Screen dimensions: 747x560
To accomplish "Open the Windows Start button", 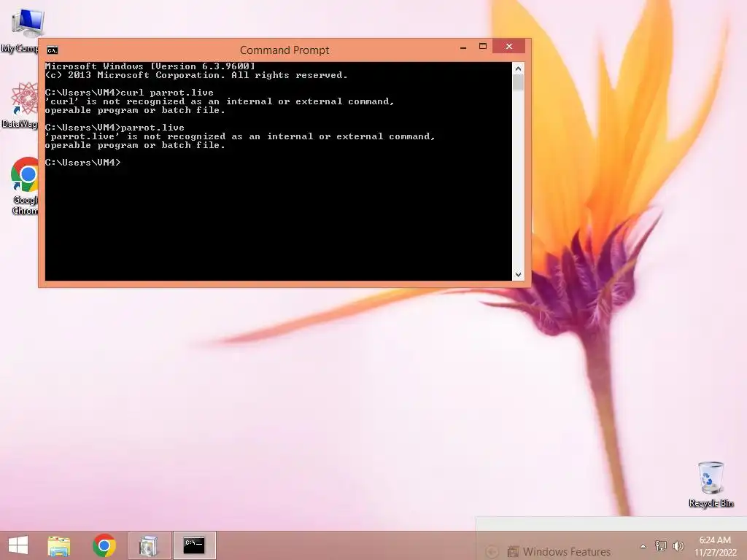I will (x=18, y=545).
